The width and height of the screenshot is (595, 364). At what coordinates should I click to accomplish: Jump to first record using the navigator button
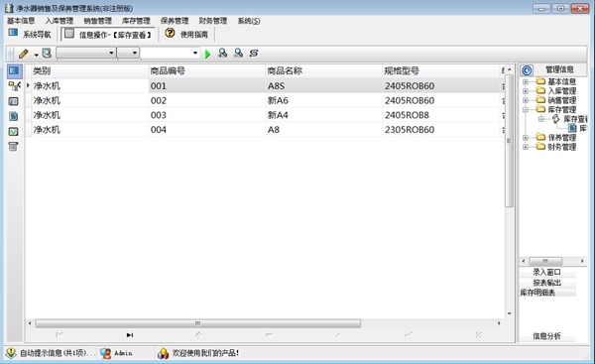[x=59, y=335]
